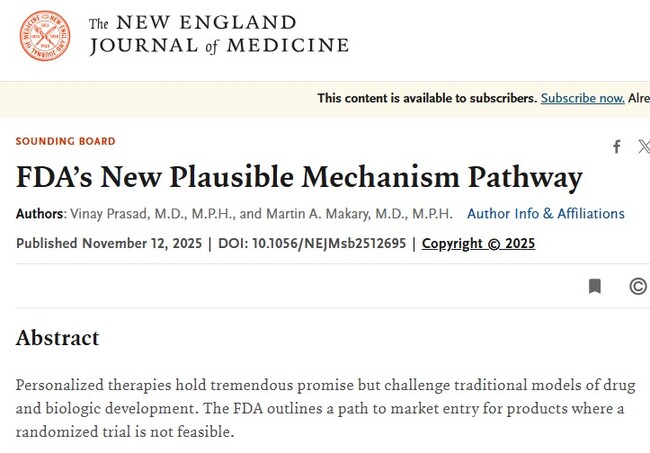Screen dimensions: 650x453
Task: Open the Sounding Board section link
Action: click(65, 142)
